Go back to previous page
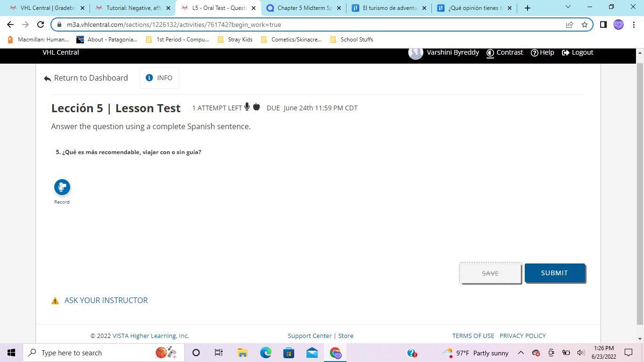 click(10, 25)
